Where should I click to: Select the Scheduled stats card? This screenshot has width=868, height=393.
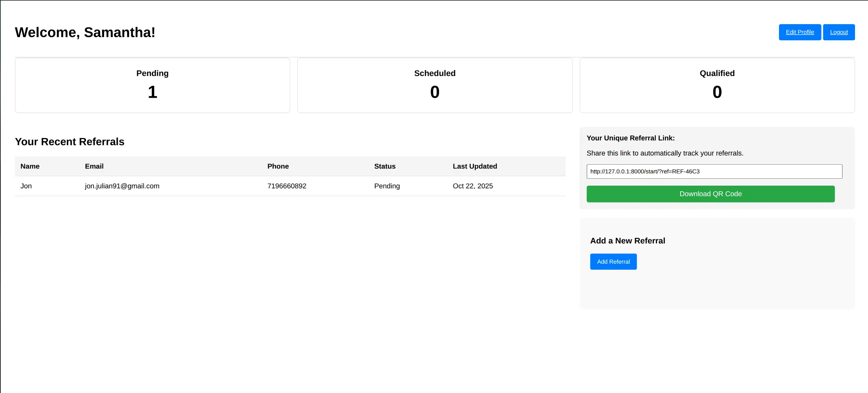[435, 85]
